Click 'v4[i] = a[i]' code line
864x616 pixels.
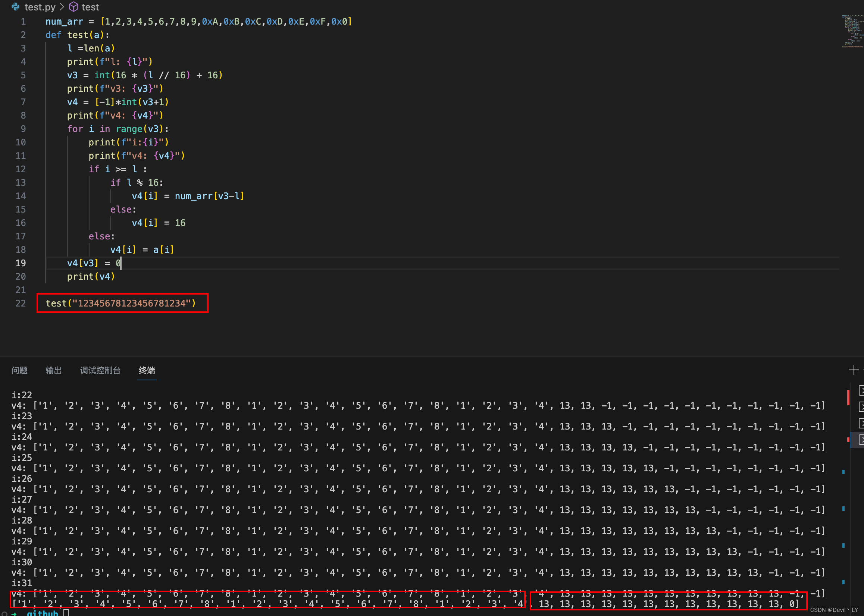tap(142, 250)
